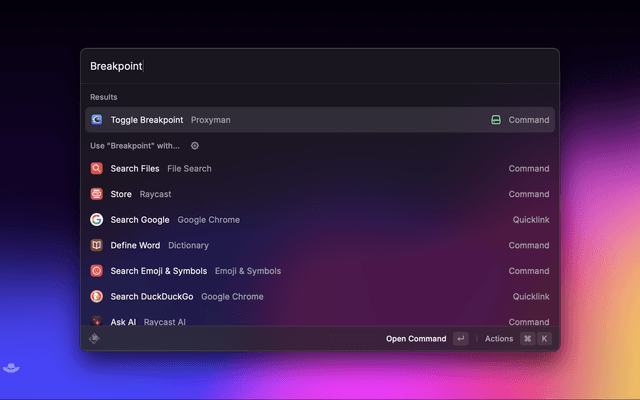The image size is (640, 400).
Task: Click the Google logo icon
Action: (97, 220)
